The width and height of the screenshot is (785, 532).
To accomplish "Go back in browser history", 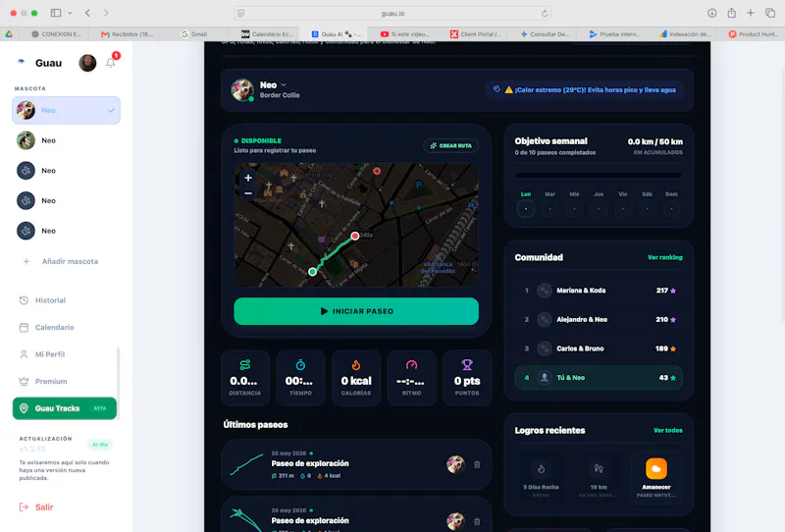I will coord(87,13).
